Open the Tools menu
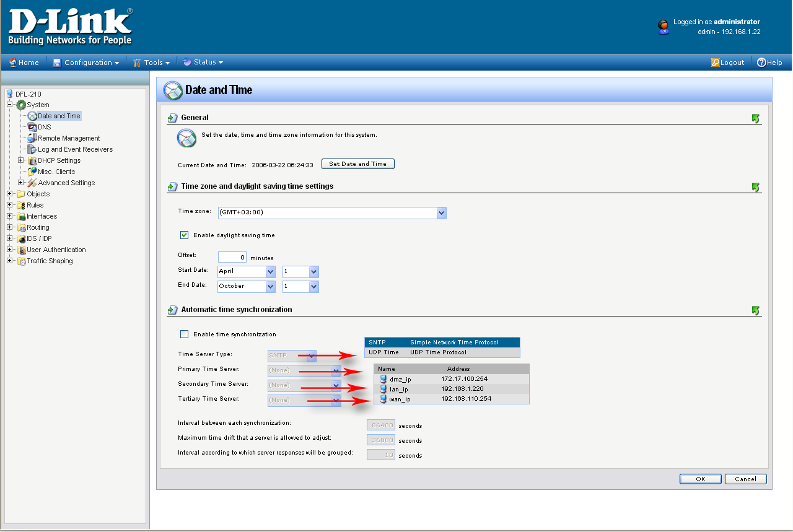This screenshot has height=532, width=793. click(x=151, y=63)
